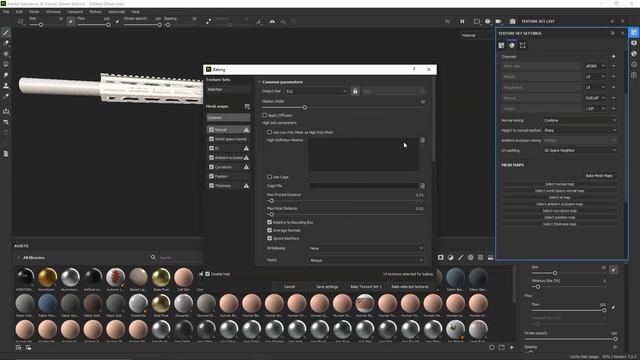The height and width of the screenshot is (360, 640).
Task: Open the camera render screenshot icon
Action: [x=513, y=21]
